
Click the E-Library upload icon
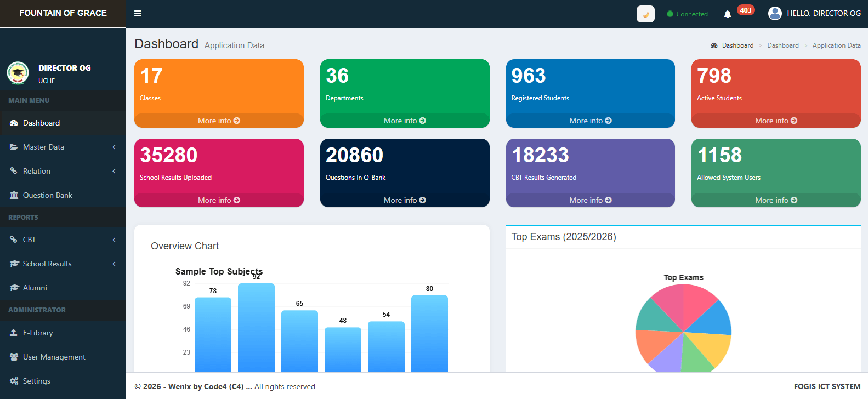[x=14, y=333]
